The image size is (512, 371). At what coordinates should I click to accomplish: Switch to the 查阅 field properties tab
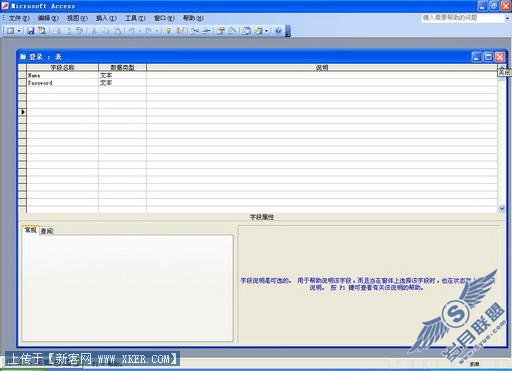click(47, 231)
